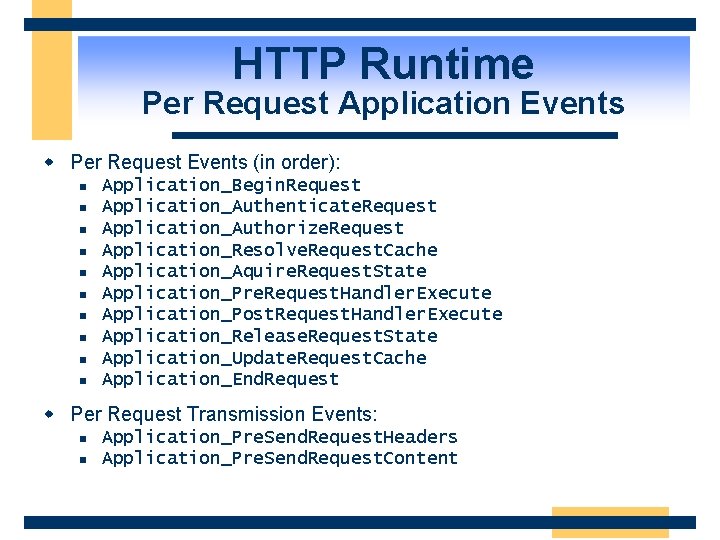
Task: Select Application_BeginRequest list item
Action: pos(231,186)
